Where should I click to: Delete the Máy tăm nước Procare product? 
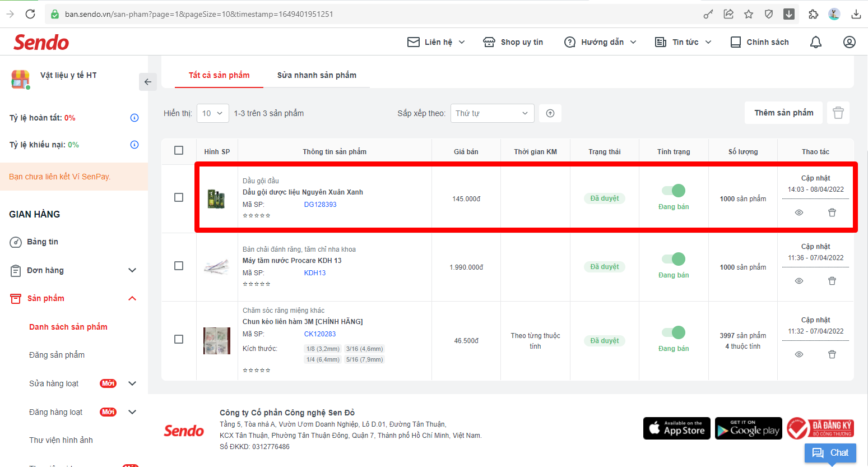[832, 281]
